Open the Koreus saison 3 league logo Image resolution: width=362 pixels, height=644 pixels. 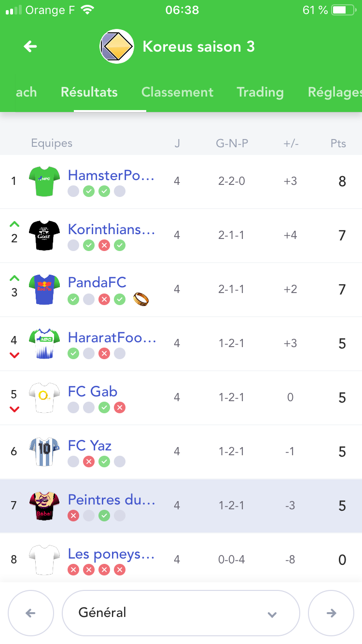(x=117, y=46)
